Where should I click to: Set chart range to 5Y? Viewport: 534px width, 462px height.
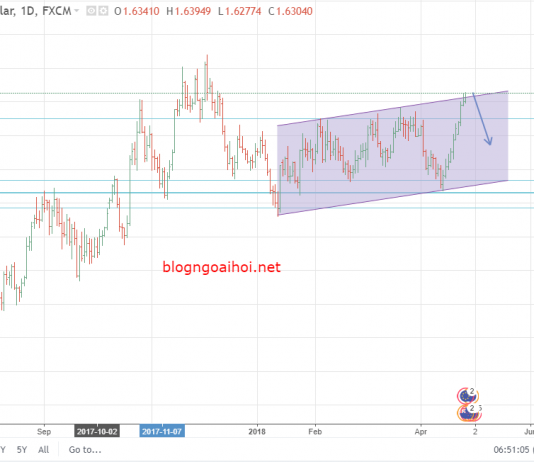22,450
